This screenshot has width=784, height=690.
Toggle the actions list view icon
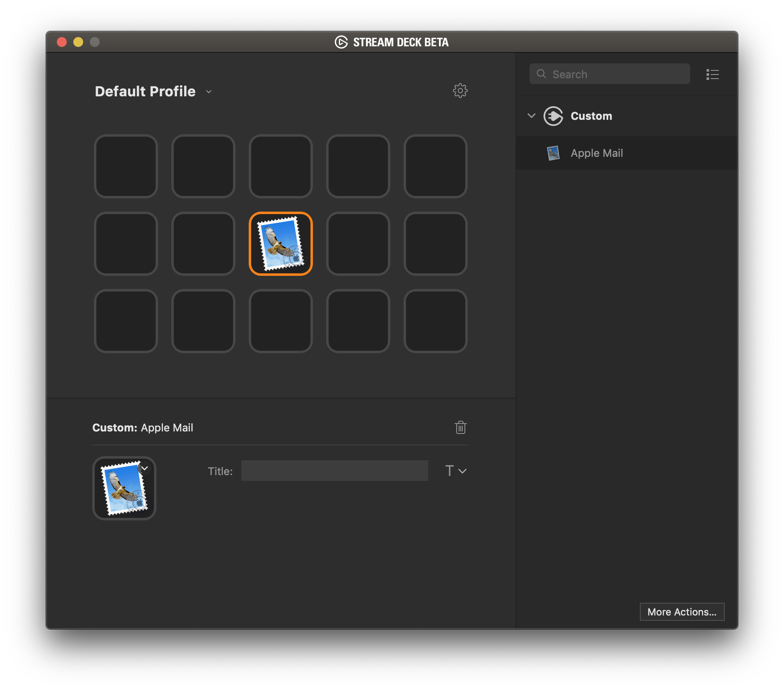point(712,75)
